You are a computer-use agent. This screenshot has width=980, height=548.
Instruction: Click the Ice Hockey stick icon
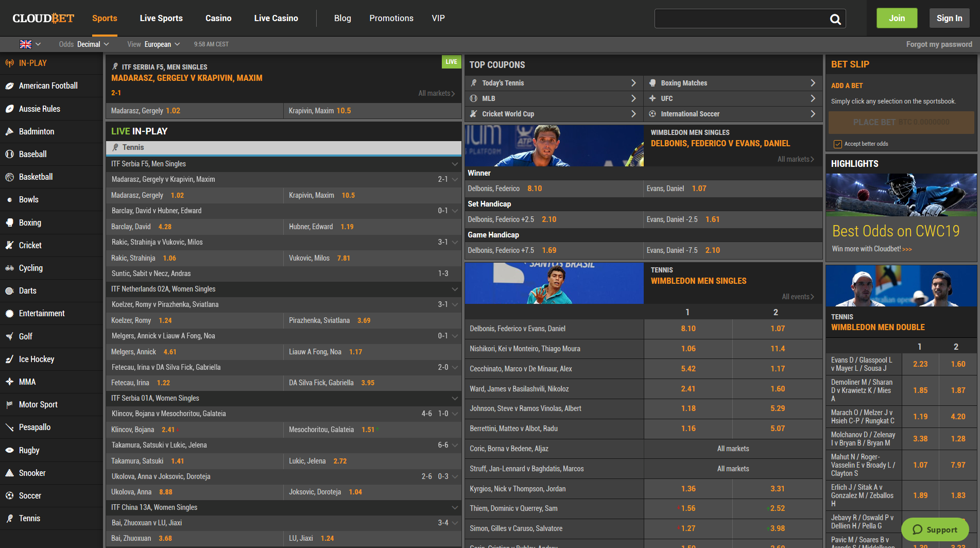[x=9, y=359]
